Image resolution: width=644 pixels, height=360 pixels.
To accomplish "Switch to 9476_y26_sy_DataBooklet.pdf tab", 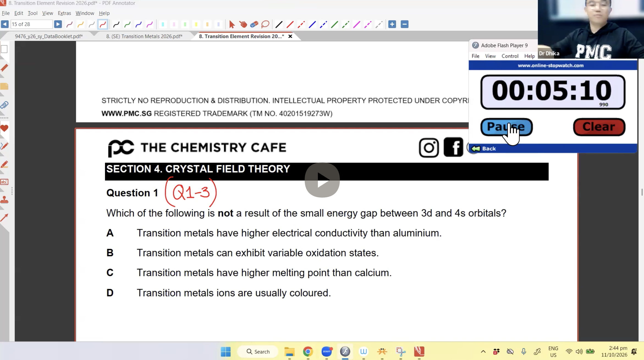I will pyautogui.click(x=49, y=36).
